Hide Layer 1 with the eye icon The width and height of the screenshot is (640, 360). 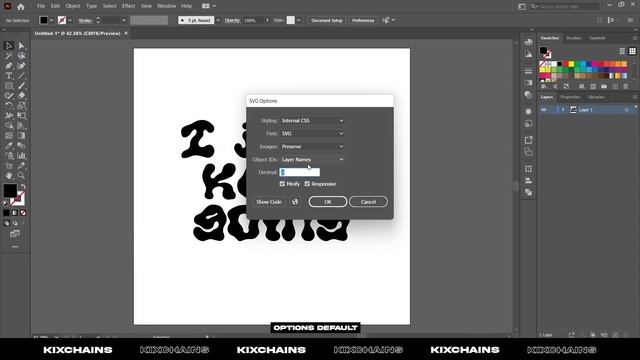pos(544,110)
